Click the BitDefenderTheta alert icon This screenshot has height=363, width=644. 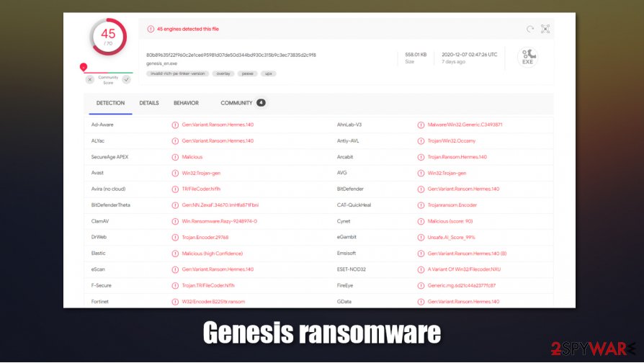tap(175, 205)
